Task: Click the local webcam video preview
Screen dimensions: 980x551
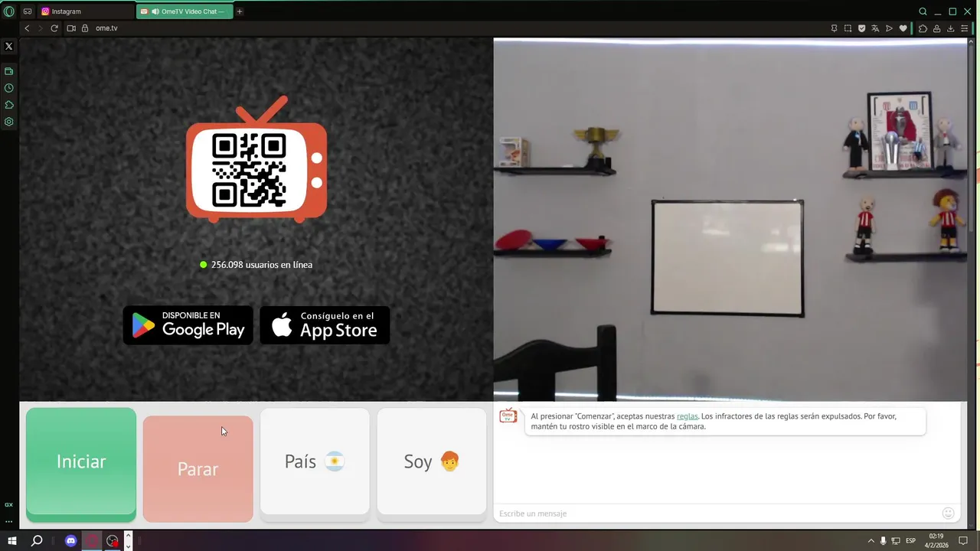Action: [730, 220]
